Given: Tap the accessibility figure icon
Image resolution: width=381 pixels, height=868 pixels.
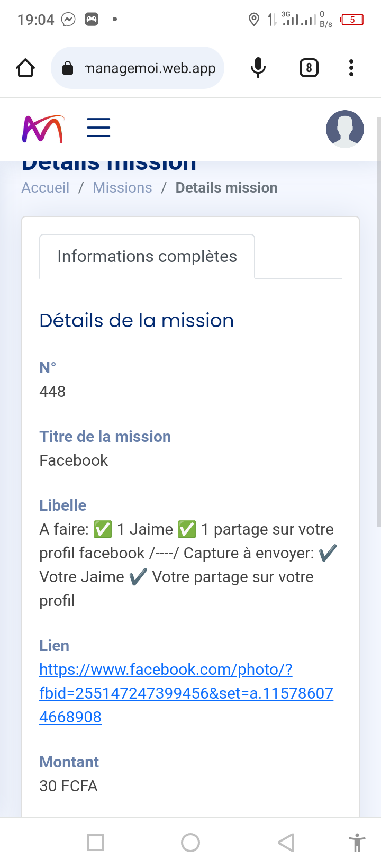Looking at the screenshot, I should pyautogui.click(x=357, y=842).
